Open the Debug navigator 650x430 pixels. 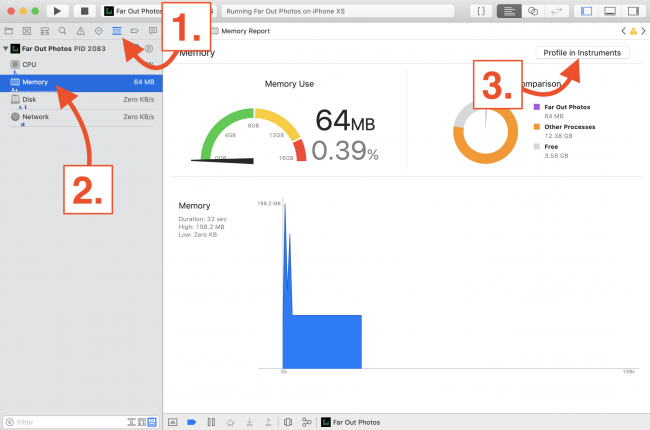116,31
